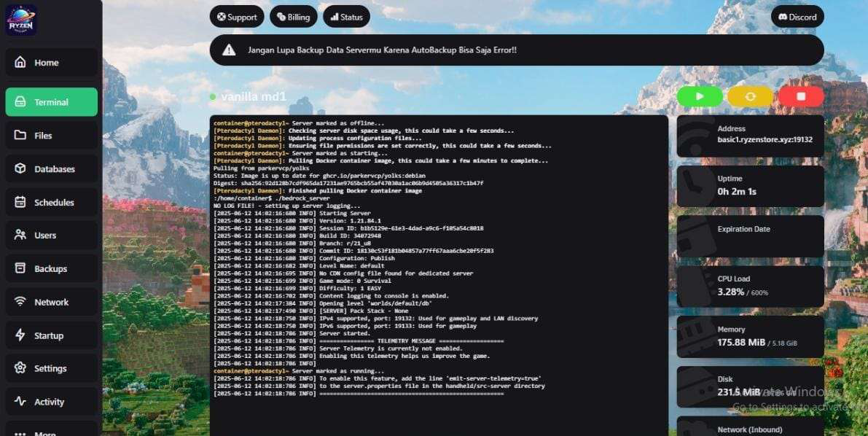Click the green online status dot
Screen dimensions: 868x436
pyautogui.click(x=213, y=97)
